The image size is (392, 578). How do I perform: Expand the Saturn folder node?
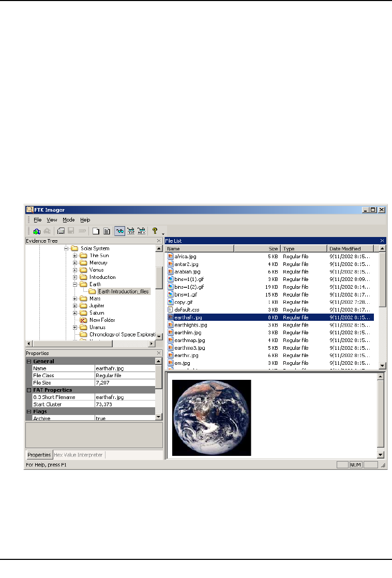[x=75, y=313]
